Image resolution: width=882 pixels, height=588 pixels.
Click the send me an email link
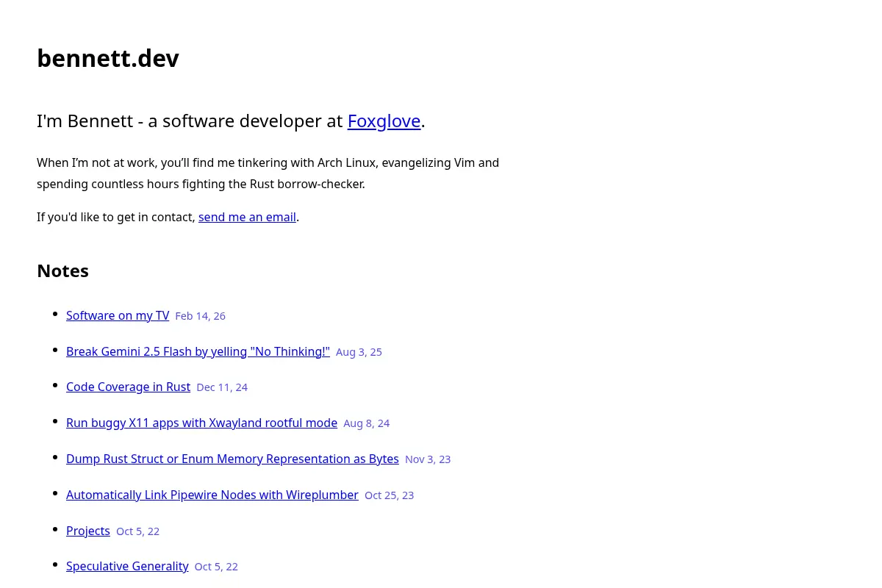coord(247,217)
